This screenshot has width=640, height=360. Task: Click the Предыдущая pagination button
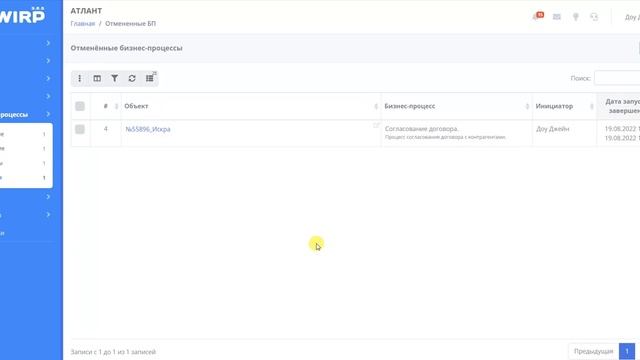[x=593, y=351]
